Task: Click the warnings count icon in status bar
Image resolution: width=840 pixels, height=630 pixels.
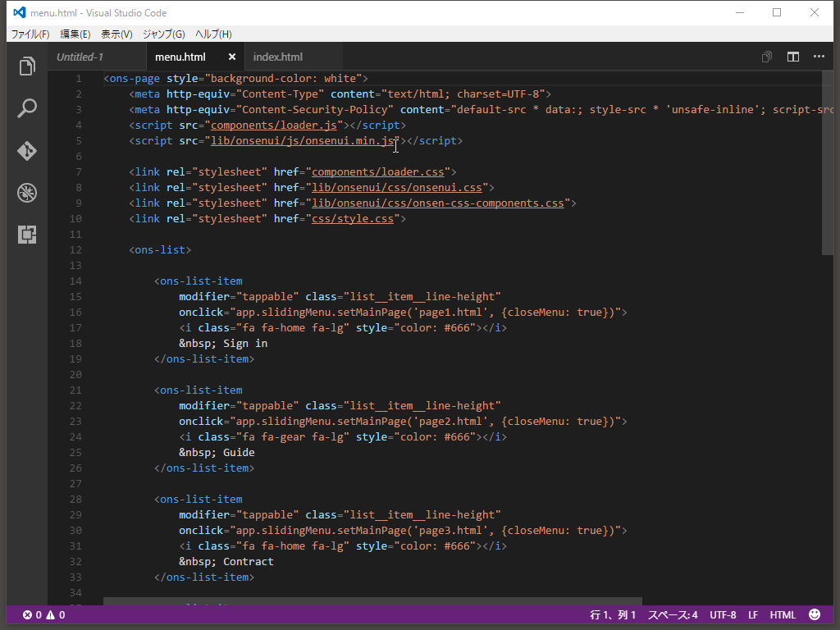Action: coord(50,615)
